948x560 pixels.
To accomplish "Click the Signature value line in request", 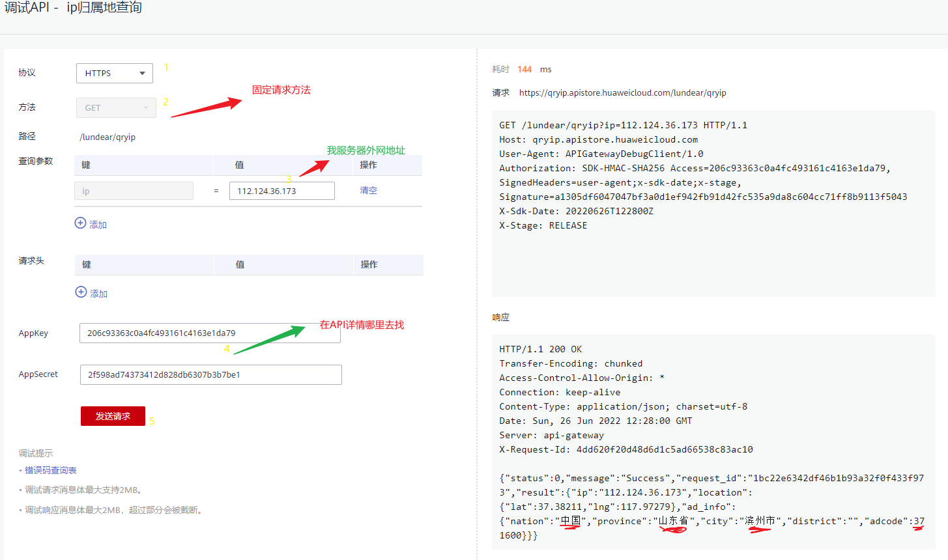I will (703, 197).
